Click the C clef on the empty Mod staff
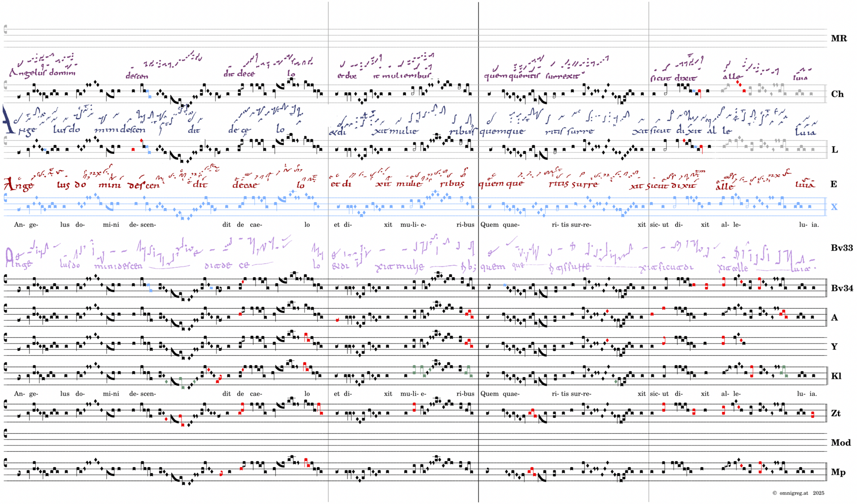The width and height of the screenshot is (857, 504). point(5,433)
